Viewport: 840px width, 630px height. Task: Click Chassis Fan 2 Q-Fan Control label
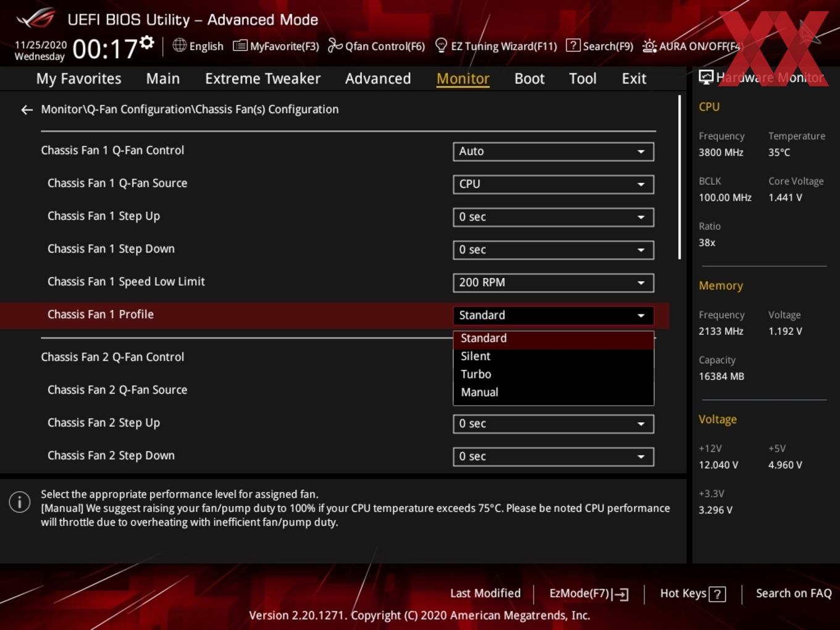pyautogui.click(x=112, y=357)
